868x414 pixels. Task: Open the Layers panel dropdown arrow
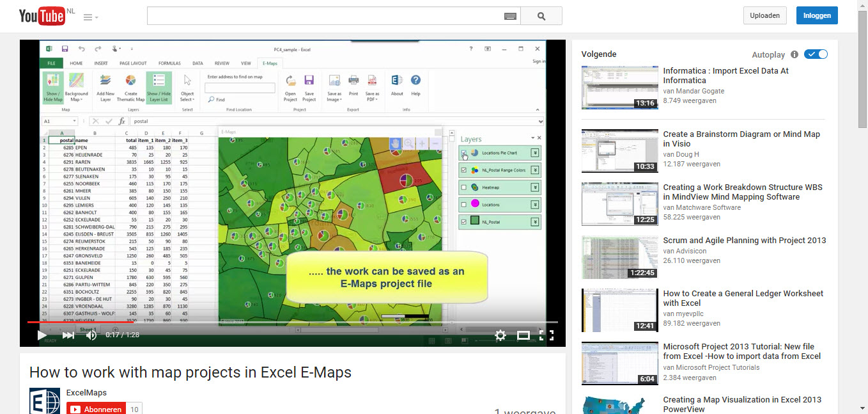coord(532,138)
